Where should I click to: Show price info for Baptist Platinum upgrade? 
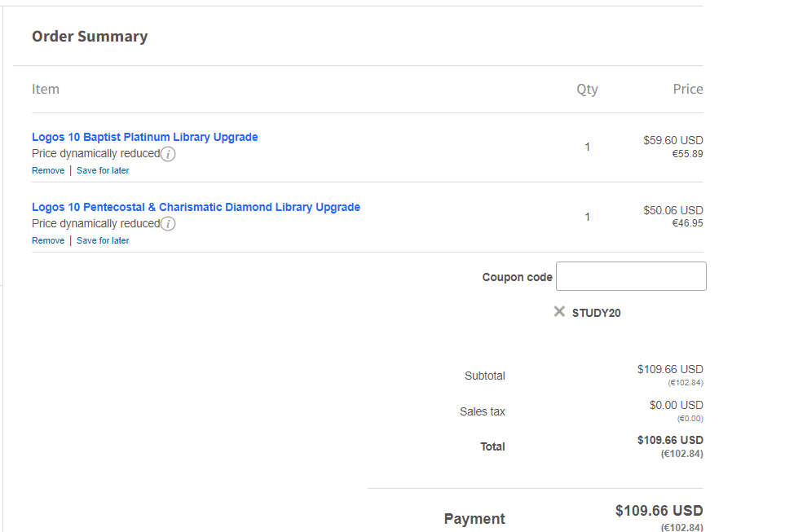[x=168, y=154]
